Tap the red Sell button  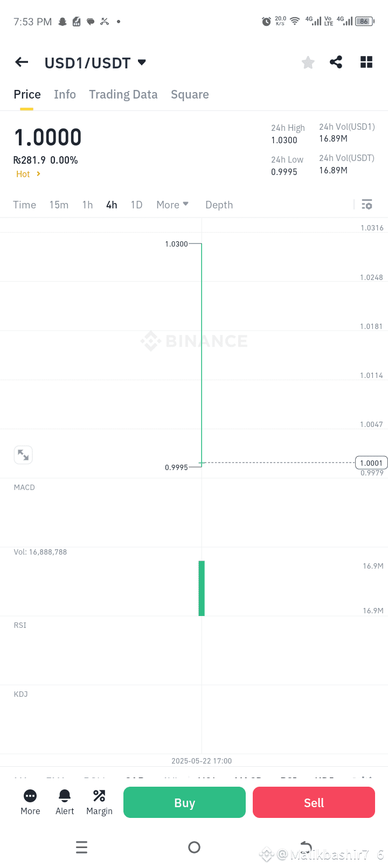pyautogui.click(x=314, y=802)
